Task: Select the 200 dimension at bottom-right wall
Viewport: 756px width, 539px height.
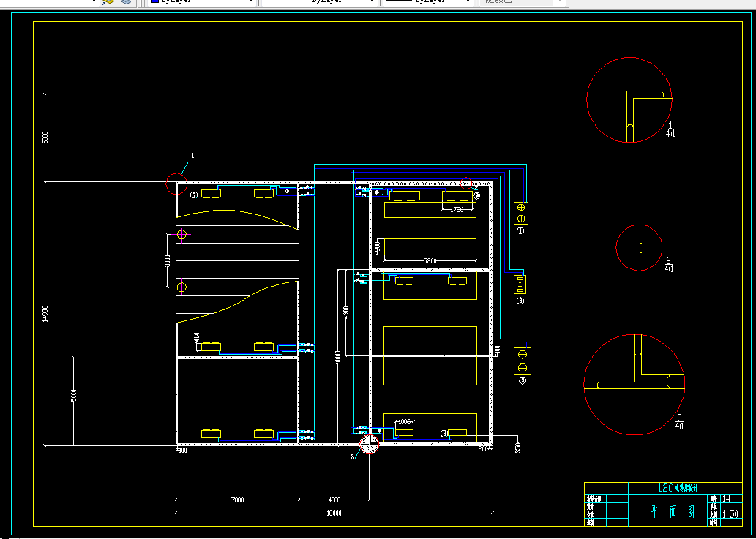Action: pos(484,448)
